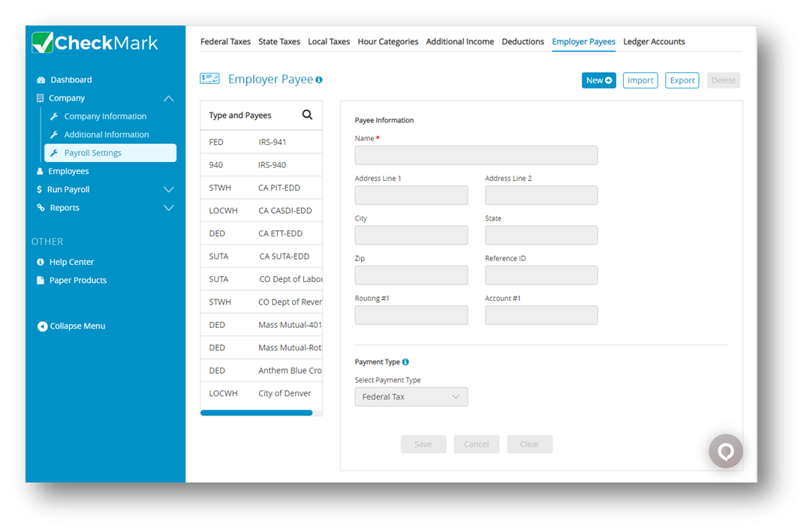Image resolution: width=807 pixels, height=532 pixels.
Task: Open the Ledger Accounts tab
Action: click(x=654, y=41)
